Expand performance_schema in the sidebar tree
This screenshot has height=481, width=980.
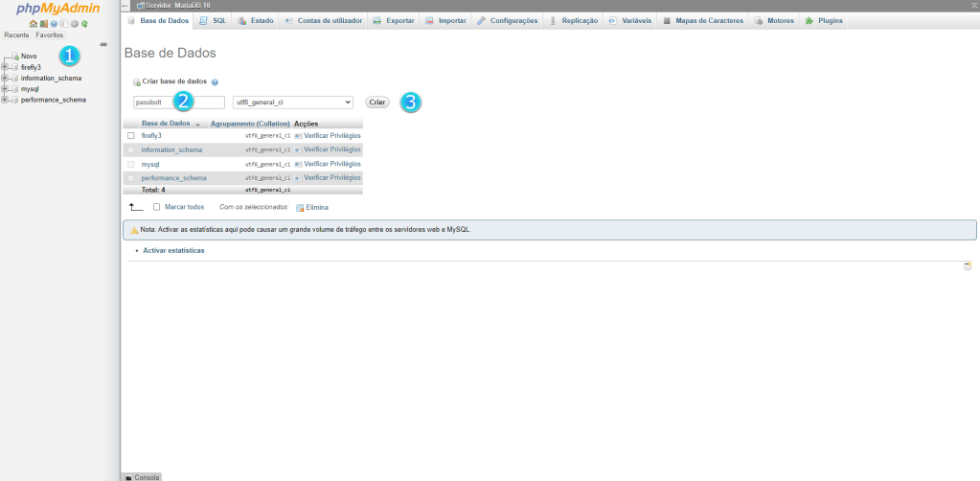[5, 100]
